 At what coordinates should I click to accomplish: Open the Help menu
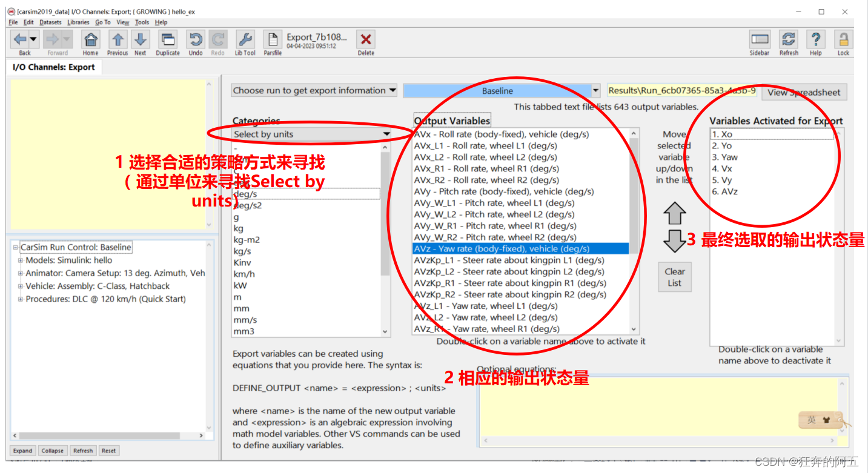[x=161, y=22]
